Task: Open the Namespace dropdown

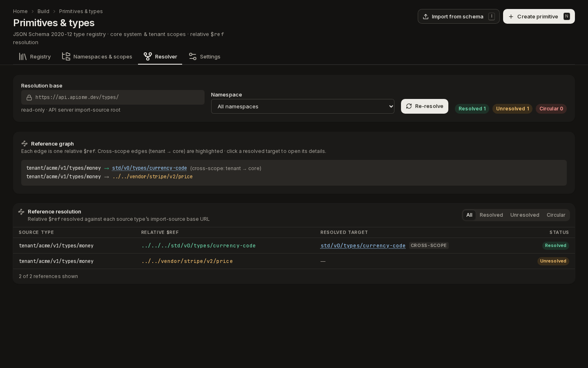Action: (303, 106)
